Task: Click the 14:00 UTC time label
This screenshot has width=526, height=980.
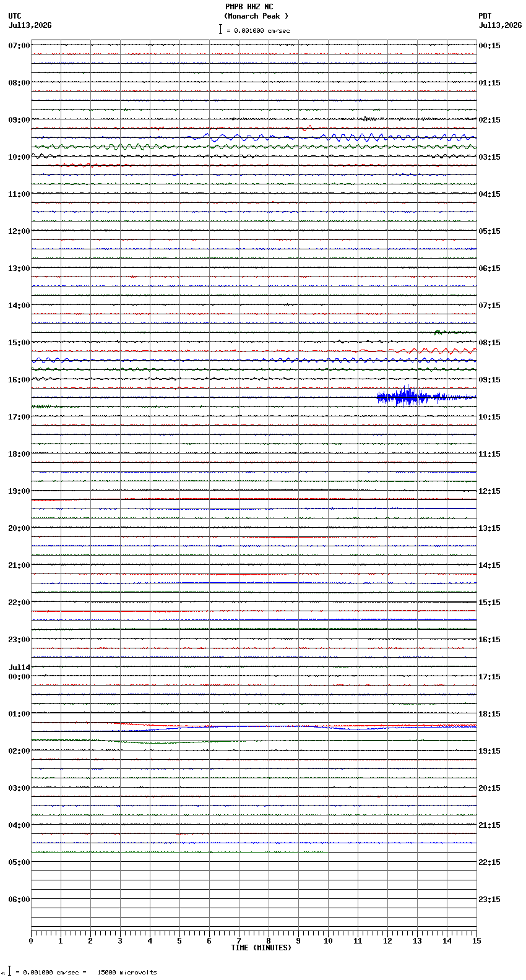Action: click(x=19, y=306)
